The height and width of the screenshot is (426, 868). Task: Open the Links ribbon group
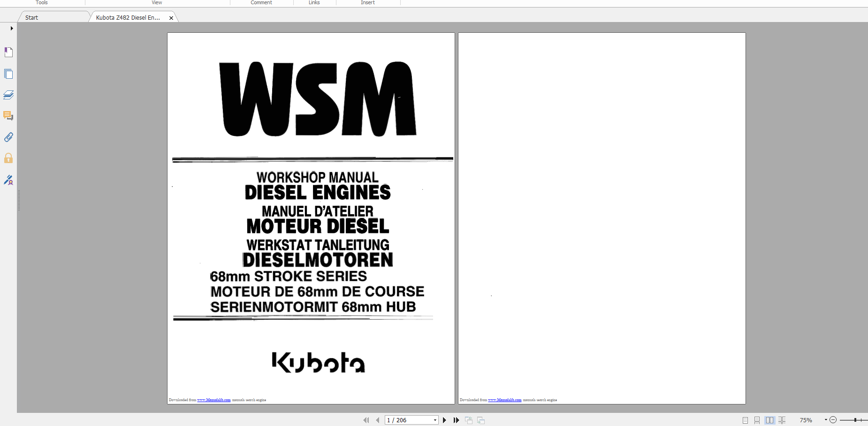click(x=314, y=3)
